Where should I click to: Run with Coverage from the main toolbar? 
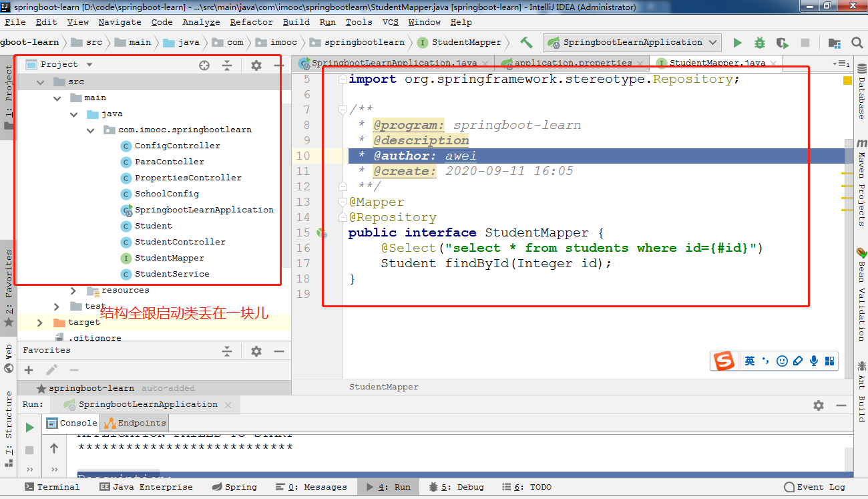click(x=783, y=42)
